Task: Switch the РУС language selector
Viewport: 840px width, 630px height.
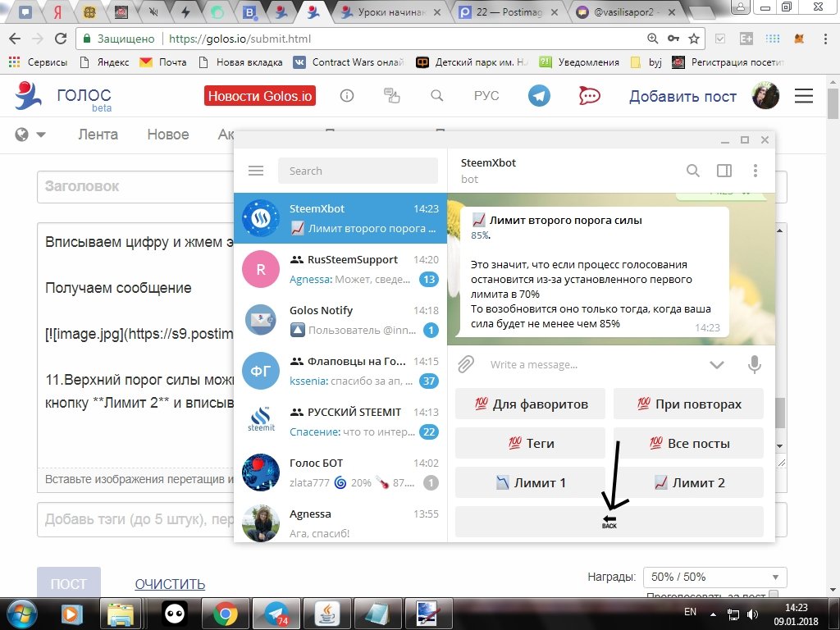Action: 486,96
